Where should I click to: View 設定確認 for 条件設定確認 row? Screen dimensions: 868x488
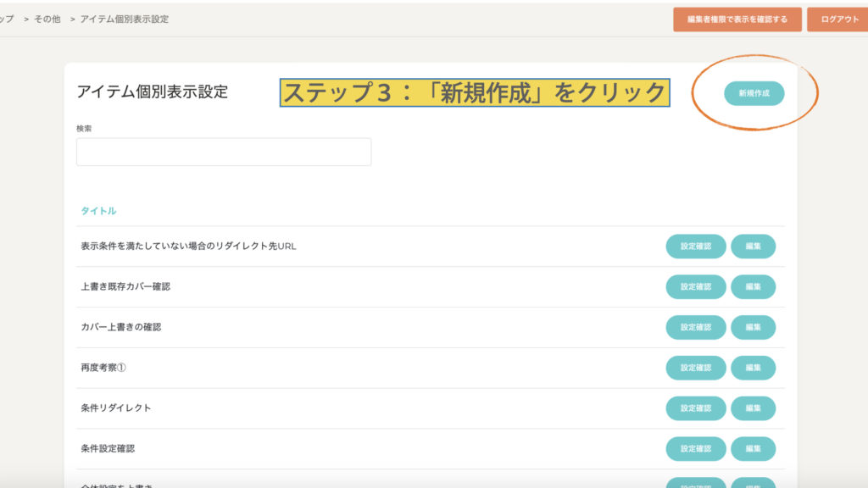pos(695,448)
